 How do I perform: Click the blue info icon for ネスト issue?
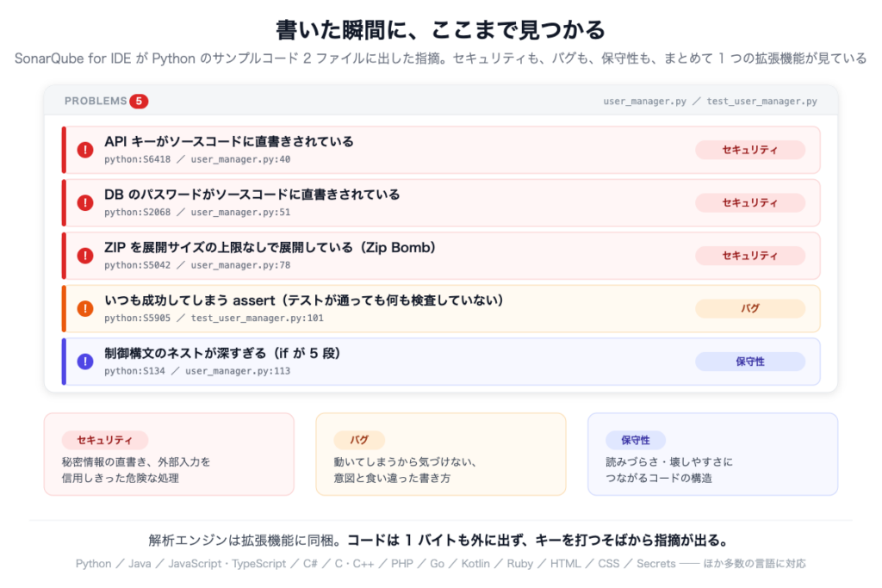[85, 362]
